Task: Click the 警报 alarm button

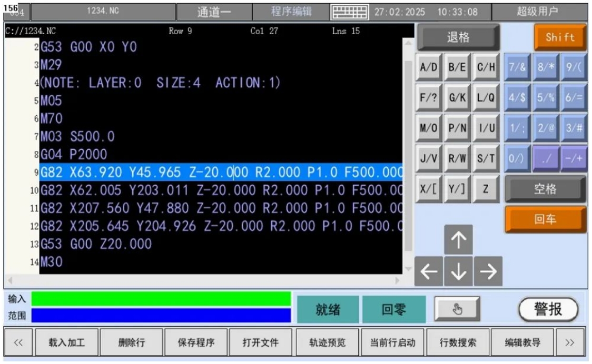Action: pyautogui.click(x=548, y=309)
